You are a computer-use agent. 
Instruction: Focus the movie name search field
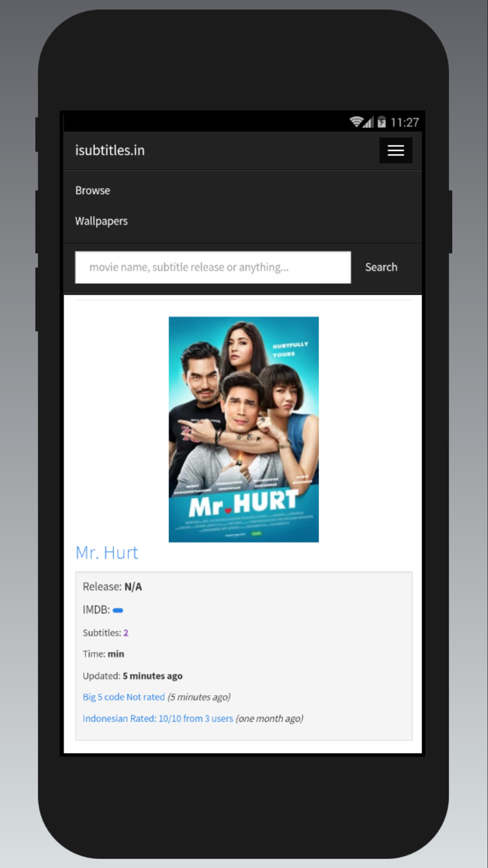[213, 267]
